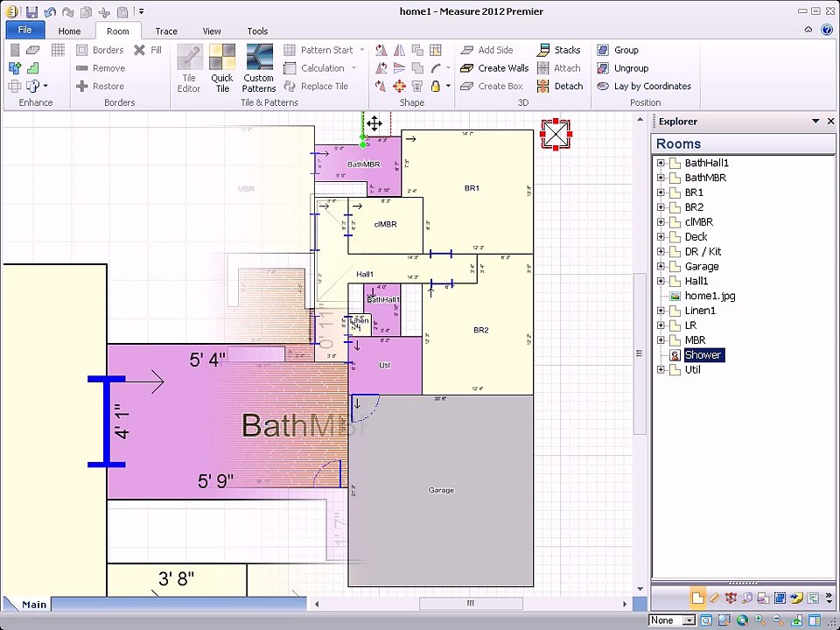The image size is (840, 630).
Task: Click the red node network icon in Explorer toolbar
Action: click(731, 598)
